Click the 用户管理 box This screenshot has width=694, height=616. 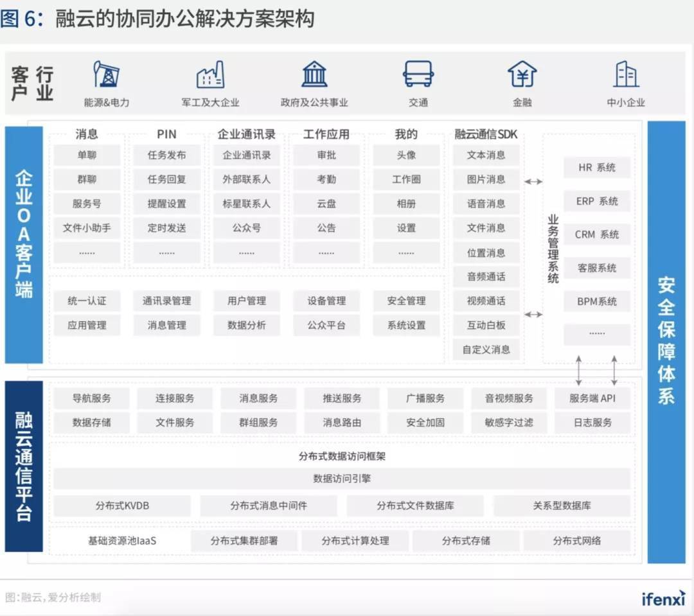click(x=247, y=301)
